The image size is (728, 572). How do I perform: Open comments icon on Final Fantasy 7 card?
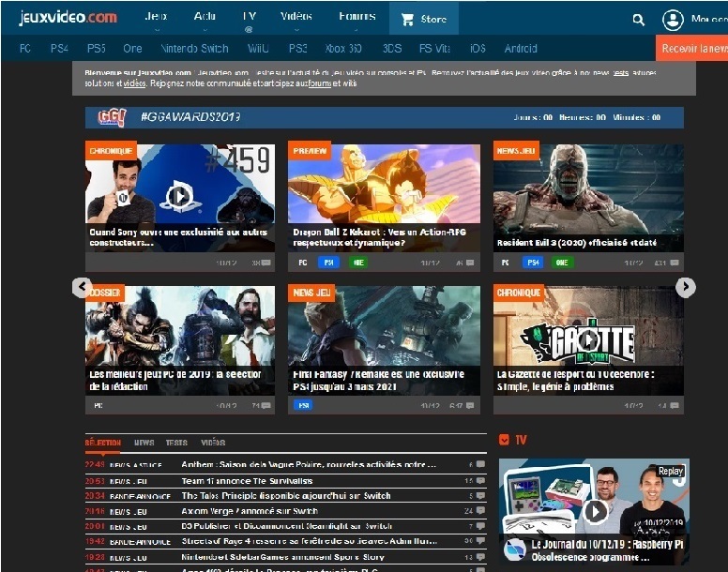(x=470, y=405)
